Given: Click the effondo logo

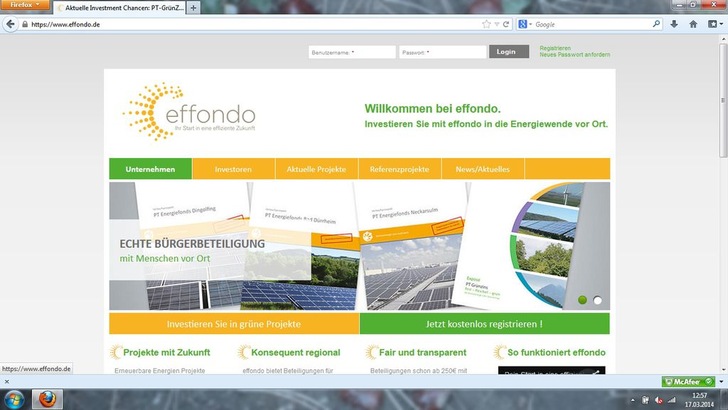Looking at the screenshot, I should pyautogui.click(x=189, y=111).
